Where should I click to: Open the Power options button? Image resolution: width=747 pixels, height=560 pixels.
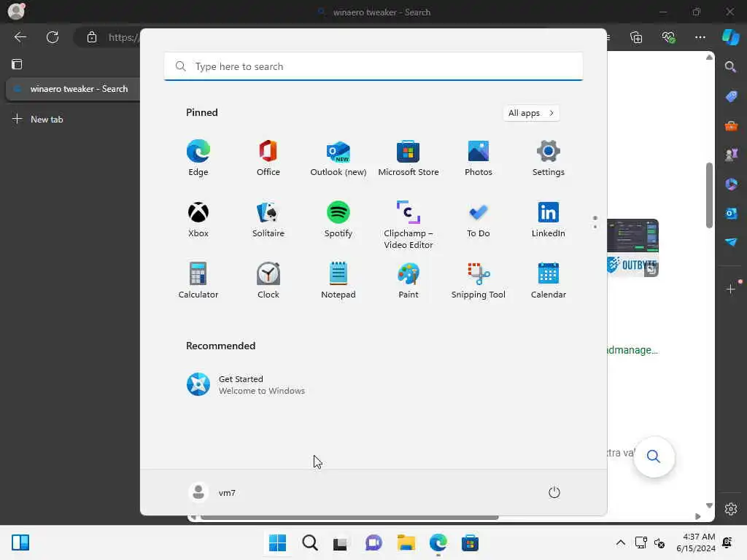(554, 492)
